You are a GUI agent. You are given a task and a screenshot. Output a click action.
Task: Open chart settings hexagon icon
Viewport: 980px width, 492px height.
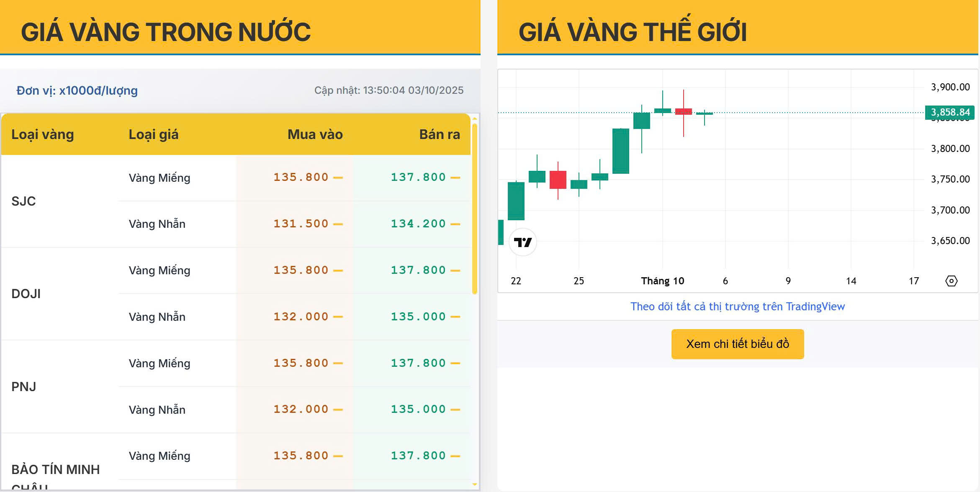tap(951, 281)
